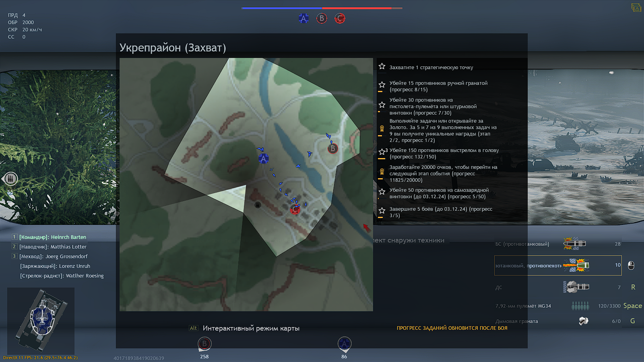
Task: Click the tank damage status diagram
Action: pyautogui.click(x=41, y=321)
